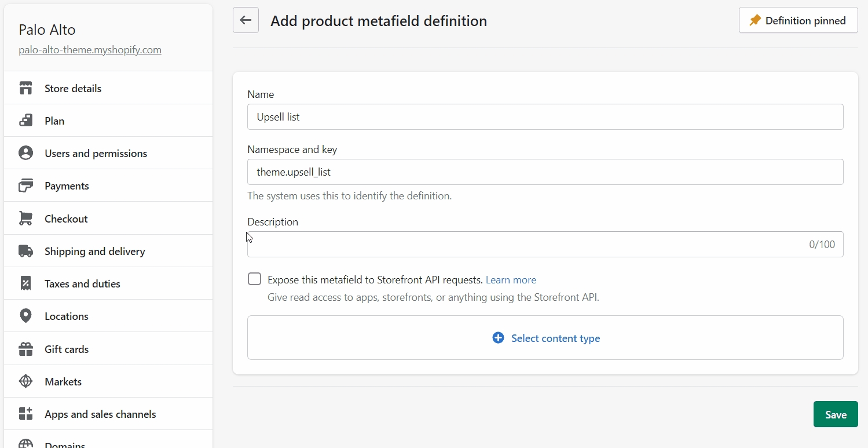The width and height of the screenshot is (868, 448).
Task: Click the Checkout cart icon
Action: coord(25,218)
